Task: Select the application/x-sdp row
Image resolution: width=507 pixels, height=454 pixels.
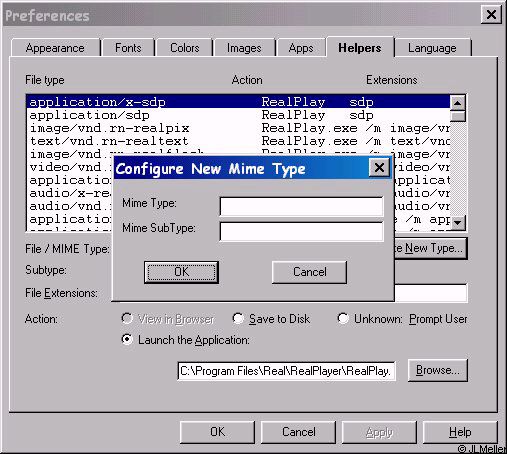Action: click(x=238, y=102)
